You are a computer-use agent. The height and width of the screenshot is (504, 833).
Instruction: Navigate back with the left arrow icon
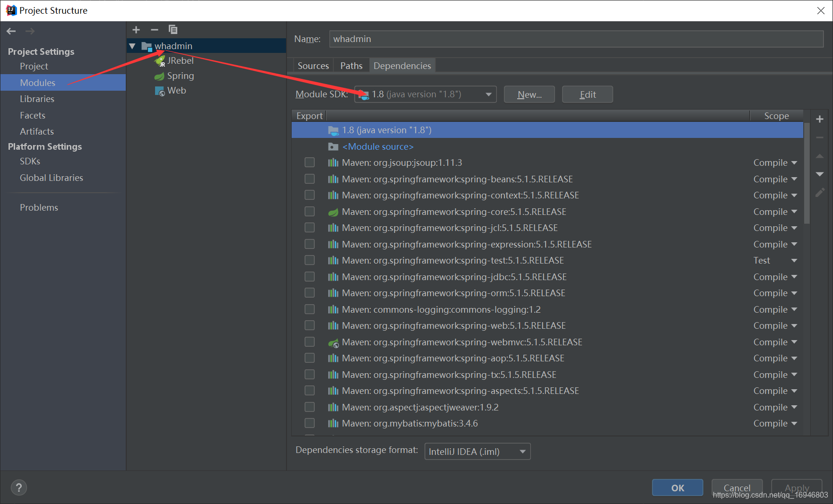point(11,31)
